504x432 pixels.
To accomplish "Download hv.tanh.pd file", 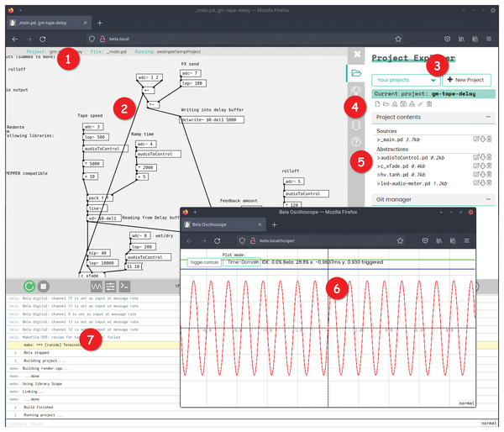I will (x=482, y=174).
